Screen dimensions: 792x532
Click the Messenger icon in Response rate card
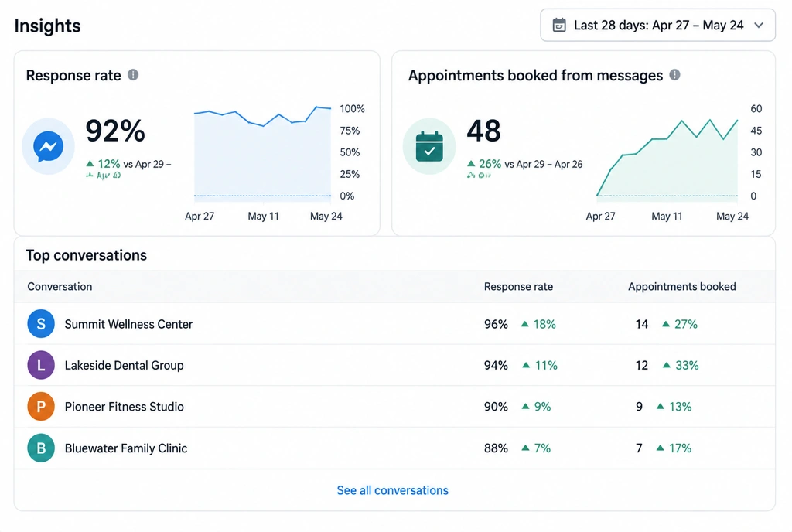coord(49,146)
